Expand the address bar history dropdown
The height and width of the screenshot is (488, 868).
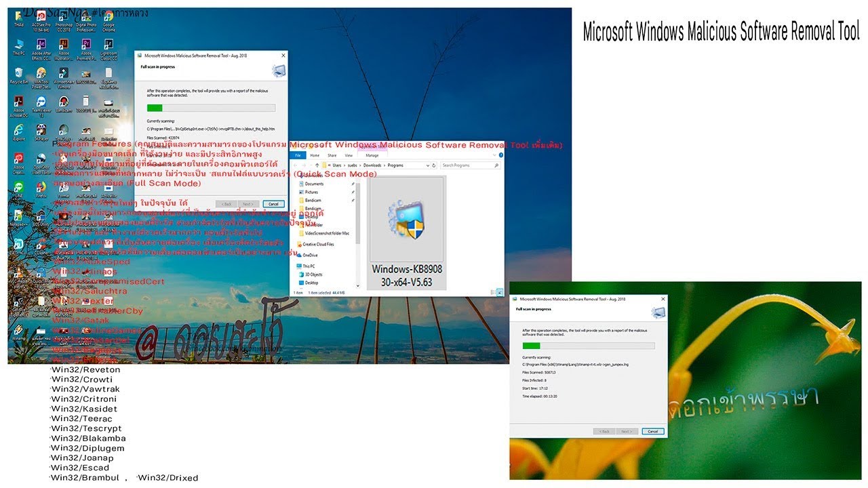(428, 165)
